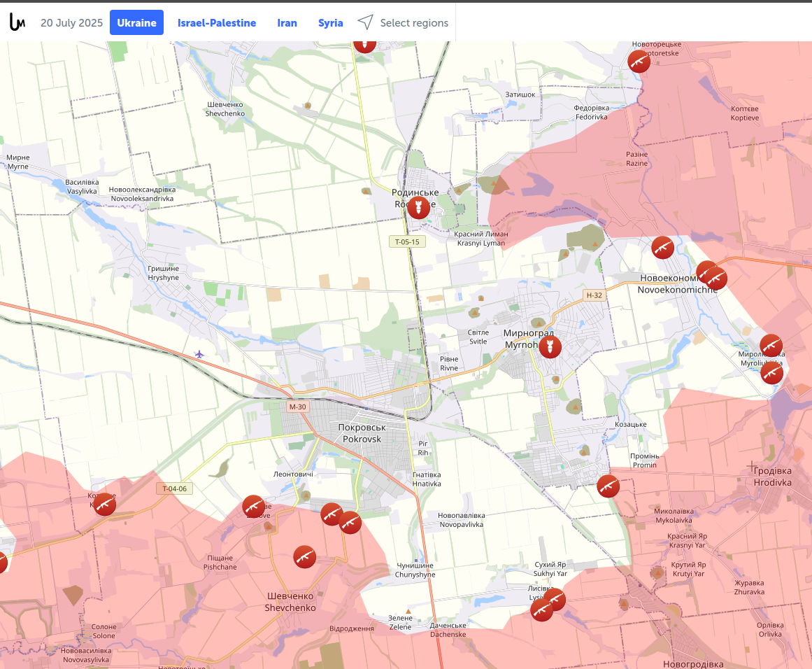Click the T-05-15 road shield
Image resolution: width=812 pixels, height=669 pixels.
(x=408, y=241)
